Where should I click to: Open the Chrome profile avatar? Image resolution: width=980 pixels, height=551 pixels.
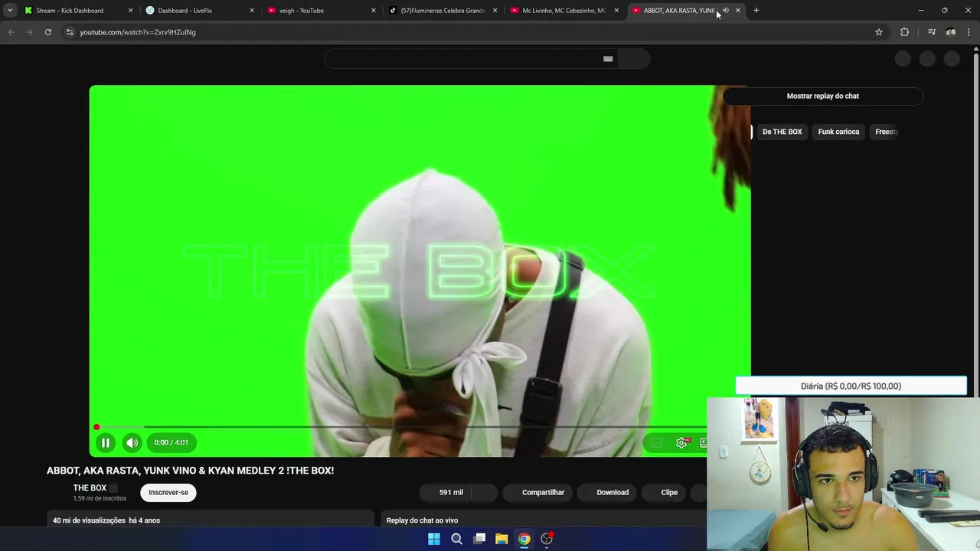pos(950,32)
